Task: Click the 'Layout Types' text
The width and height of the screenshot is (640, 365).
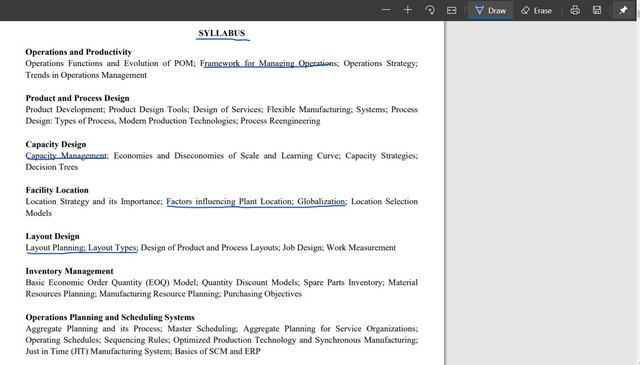Action: point(112,247)
